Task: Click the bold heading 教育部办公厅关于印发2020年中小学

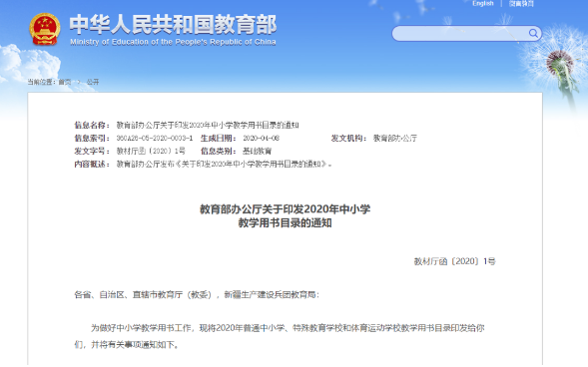Action: pyautogui.click(x=285, y=209)
